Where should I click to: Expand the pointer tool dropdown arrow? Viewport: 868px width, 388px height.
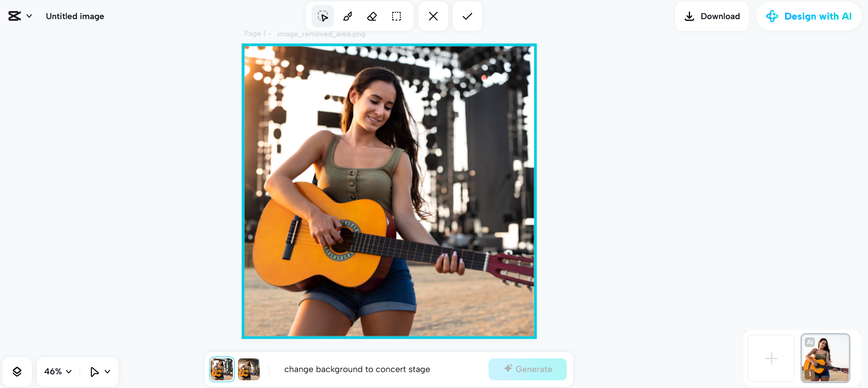[107, 372]
